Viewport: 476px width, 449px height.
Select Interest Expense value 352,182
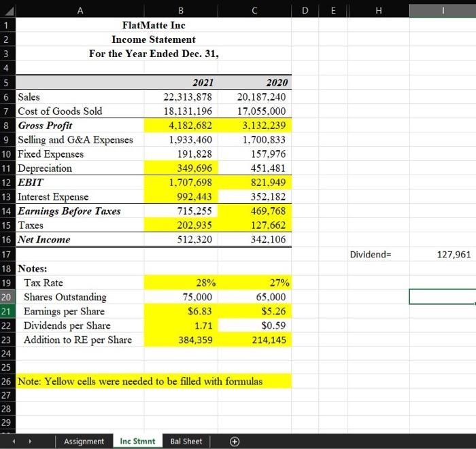click(255, 197)
